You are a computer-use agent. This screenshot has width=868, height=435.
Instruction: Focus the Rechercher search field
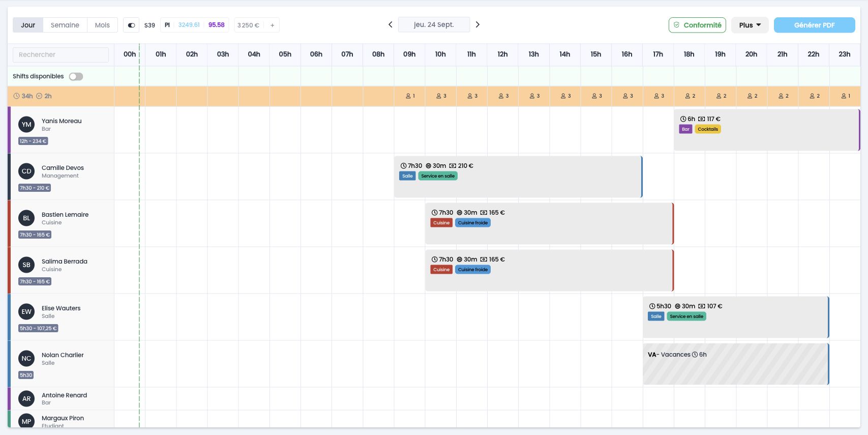(61, 54)
